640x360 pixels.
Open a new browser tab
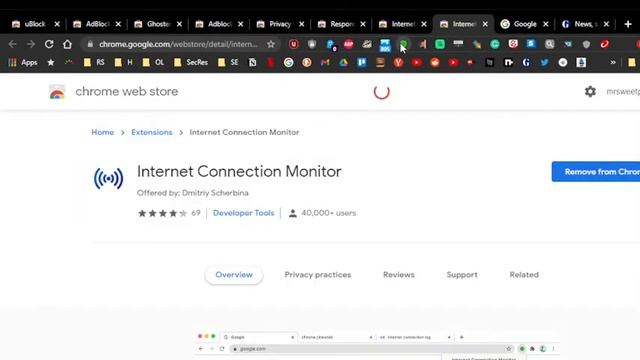coord(628,24)
